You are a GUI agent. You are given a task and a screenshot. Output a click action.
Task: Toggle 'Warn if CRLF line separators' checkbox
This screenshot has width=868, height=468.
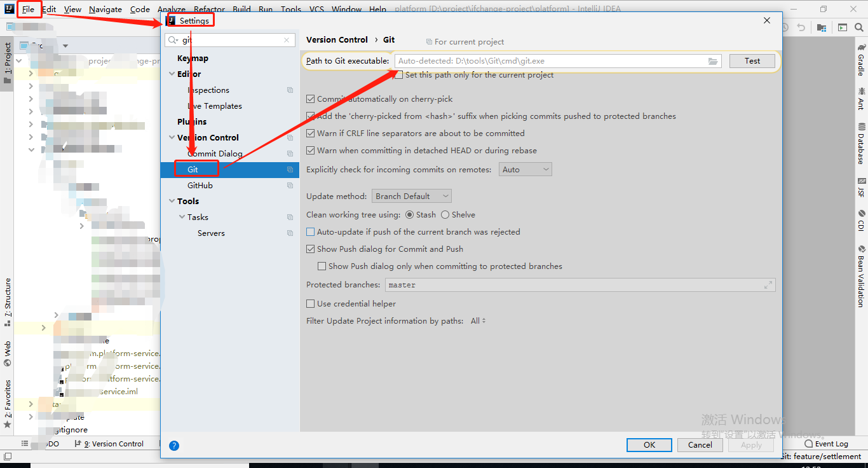[311, 134]
